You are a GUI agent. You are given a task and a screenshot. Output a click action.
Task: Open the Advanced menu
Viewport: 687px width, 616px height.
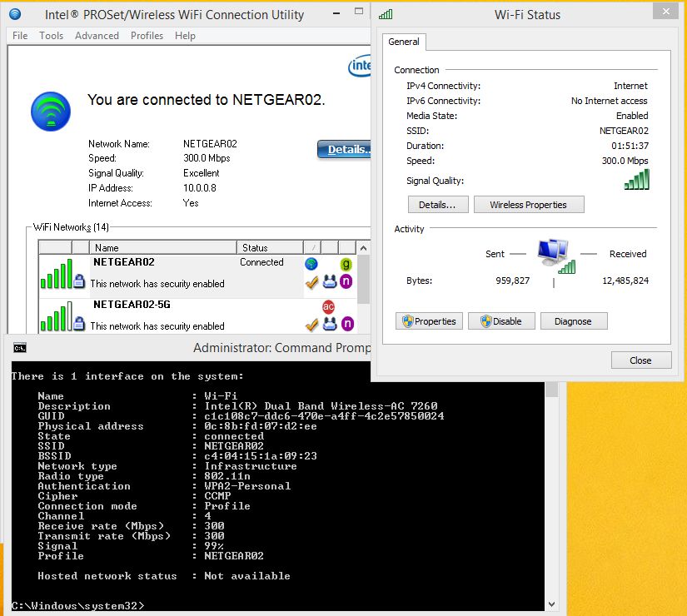coord(97,36)
